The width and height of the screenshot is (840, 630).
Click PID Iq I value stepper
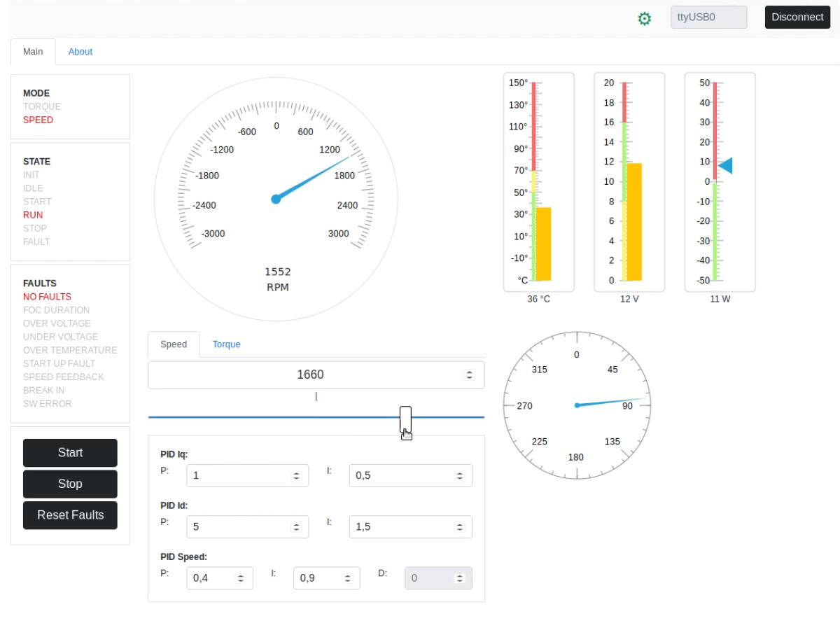pos(460,476)
